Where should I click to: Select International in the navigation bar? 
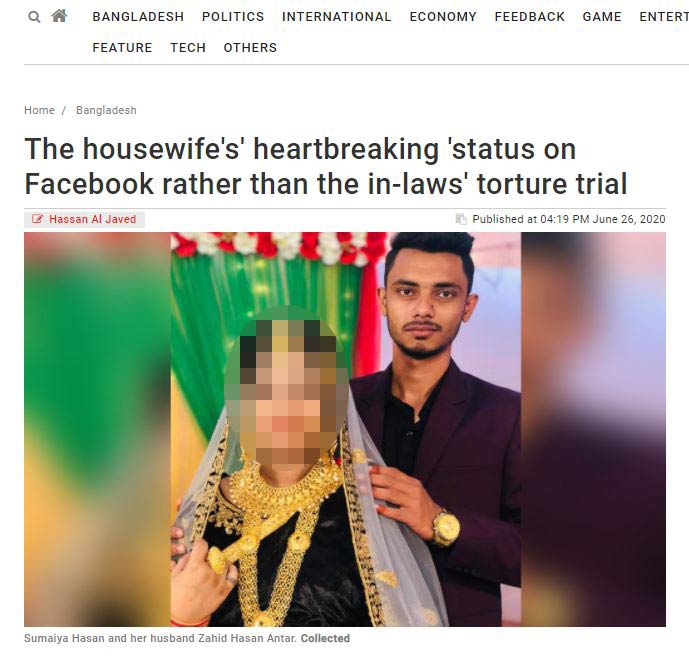pyautogui.click(x=337, y=17)
